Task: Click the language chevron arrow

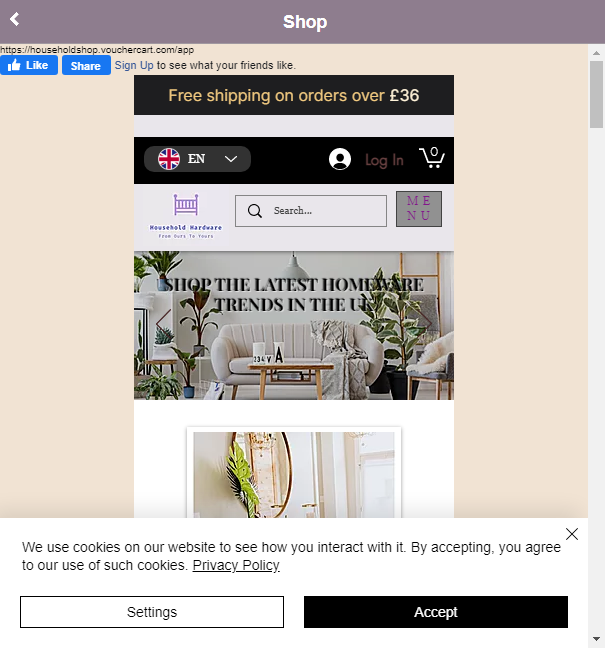Action: [231, 159]
